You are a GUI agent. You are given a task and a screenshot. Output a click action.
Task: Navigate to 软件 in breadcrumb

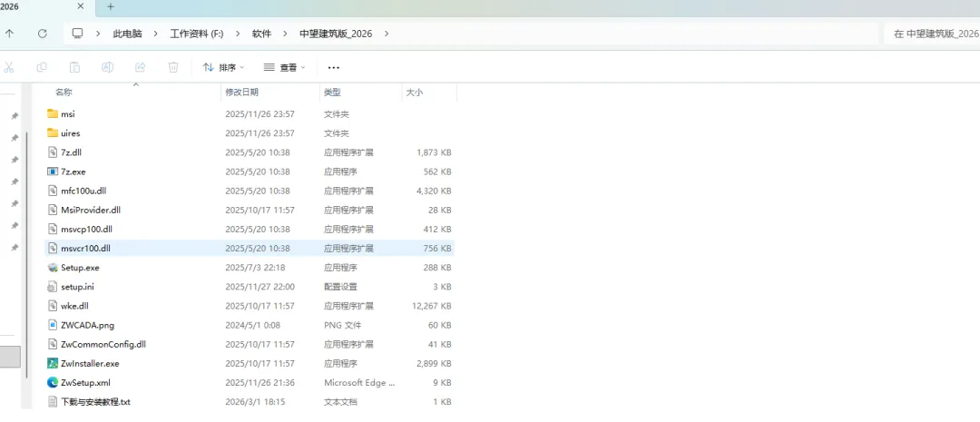(x=262, y=34)
